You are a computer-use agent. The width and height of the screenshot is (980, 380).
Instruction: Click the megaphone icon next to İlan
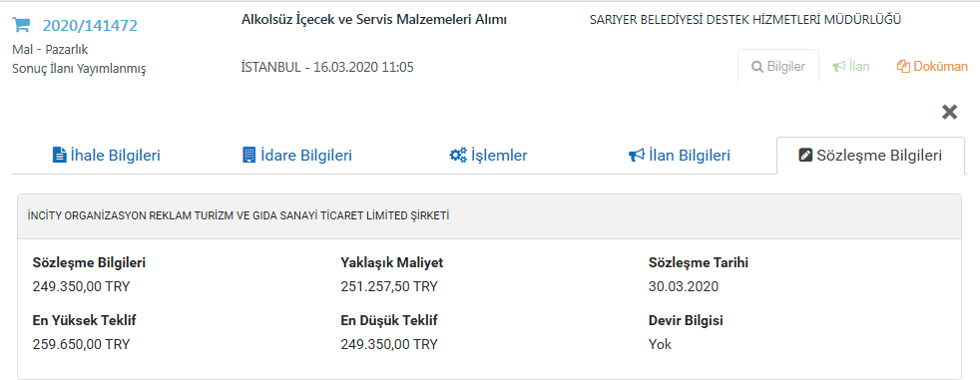click(838, 66)
